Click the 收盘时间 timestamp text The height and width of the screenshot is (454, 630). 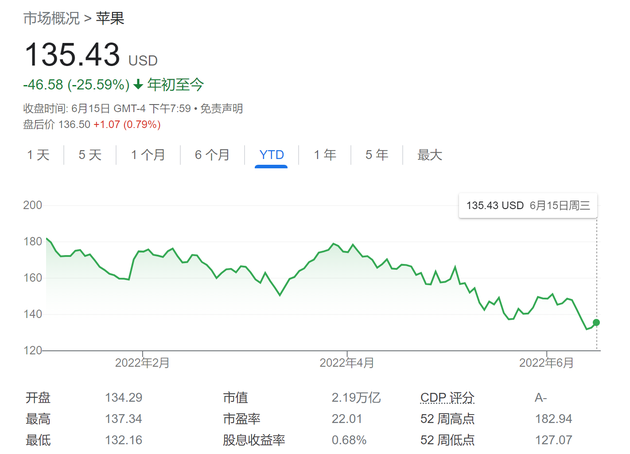107,108
